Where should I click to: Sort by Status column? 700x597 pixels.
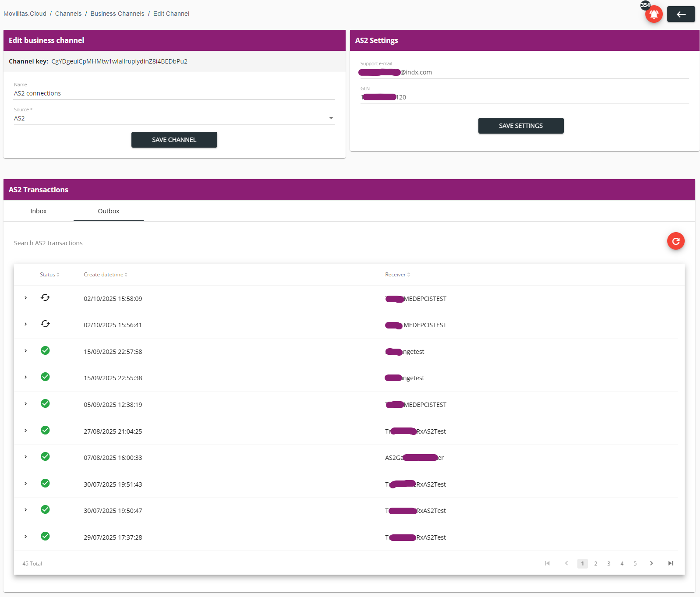coord(49,275)
